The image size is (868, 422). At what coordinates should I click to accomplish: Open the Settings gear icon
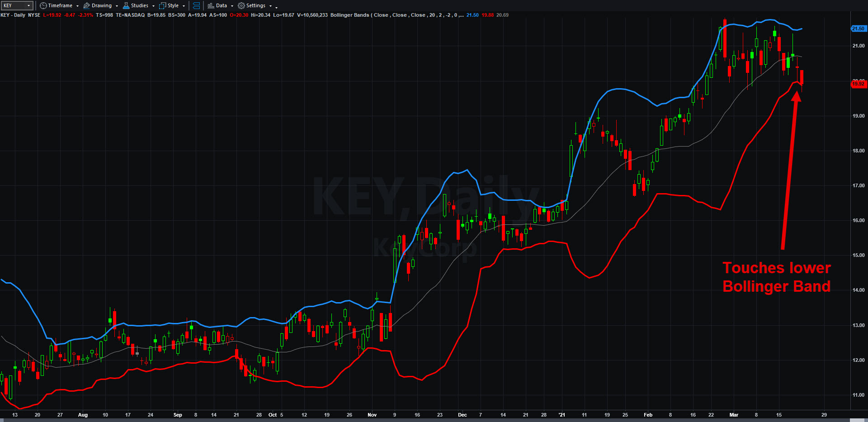tap(241, 5)
